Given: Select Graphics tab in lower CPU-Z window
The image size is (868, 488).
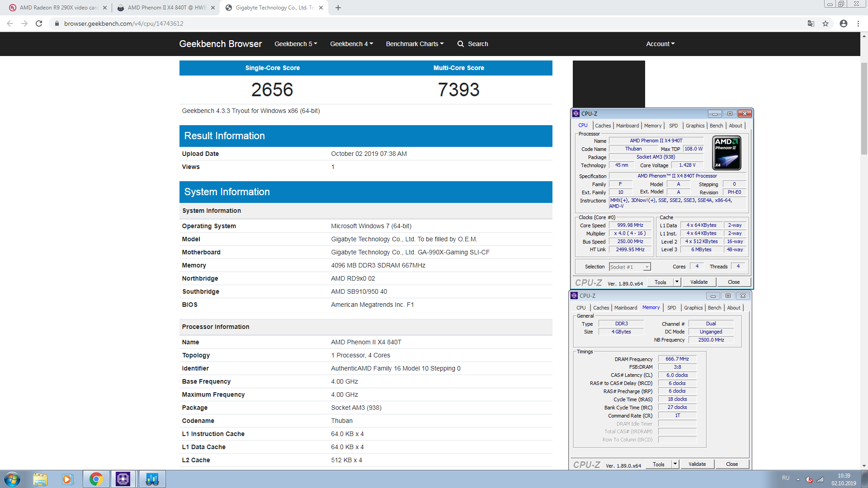Looking at the screenshot, I should click(x=693, y=308).
